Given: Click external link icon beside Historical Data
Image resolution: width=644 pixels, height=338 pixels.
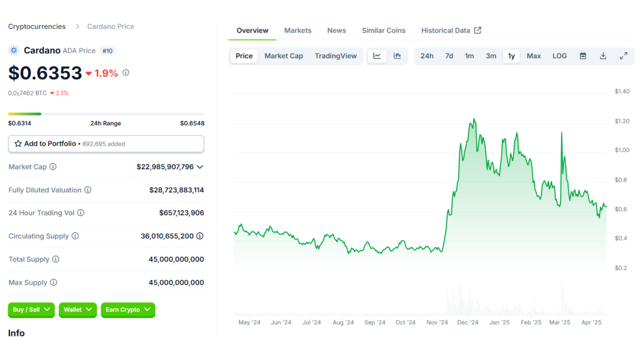Looking at the screenshot, I should pos(478,30).
